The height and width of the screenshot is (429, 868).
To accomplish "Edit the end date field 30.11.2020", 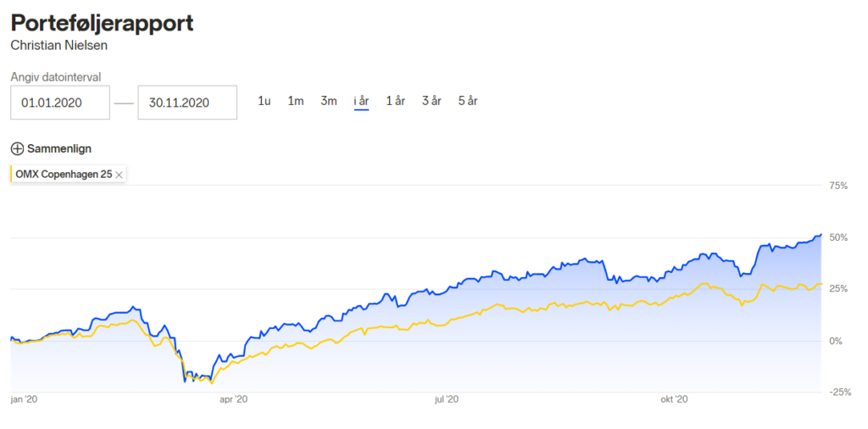I will [187, 103].
